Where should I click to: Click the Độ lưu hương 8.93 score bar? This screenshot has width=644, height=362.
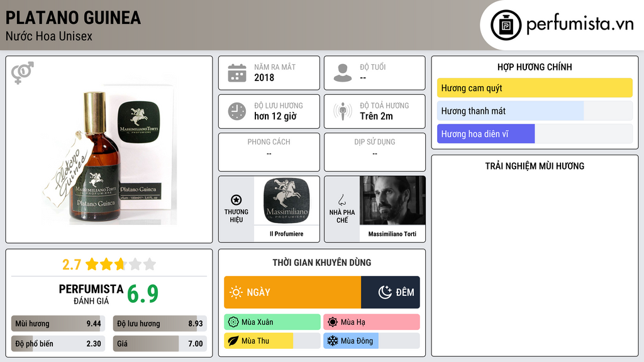pyautogui.click(x=160, y=324)
